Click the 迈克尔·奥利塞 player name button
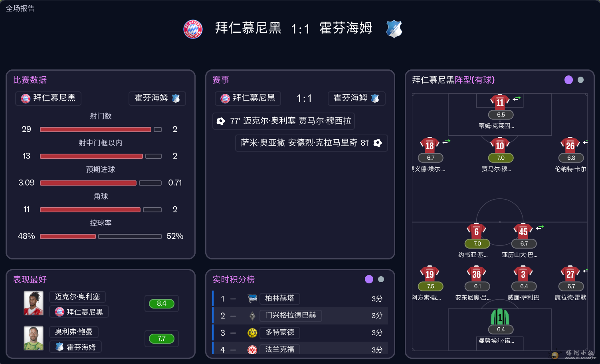The width and height of the screenshot is (600, 364). point(77,297)
